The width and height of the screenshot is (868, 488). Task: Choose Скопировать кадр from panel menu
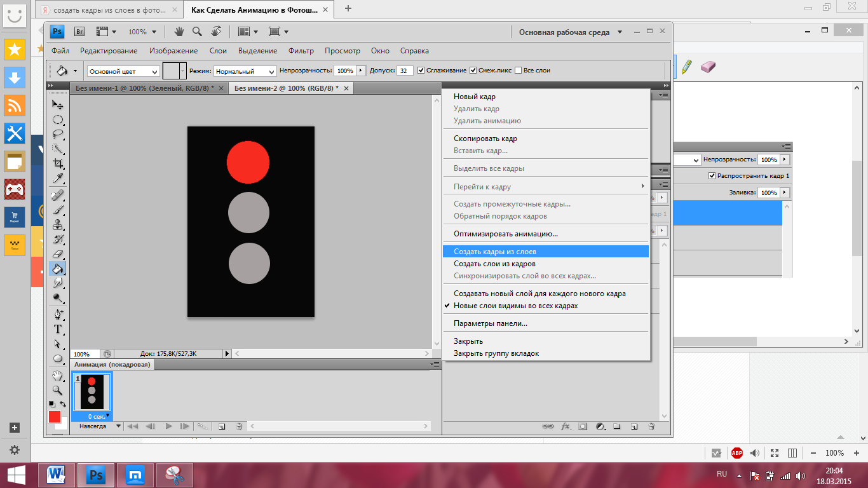tap(546, 139)
